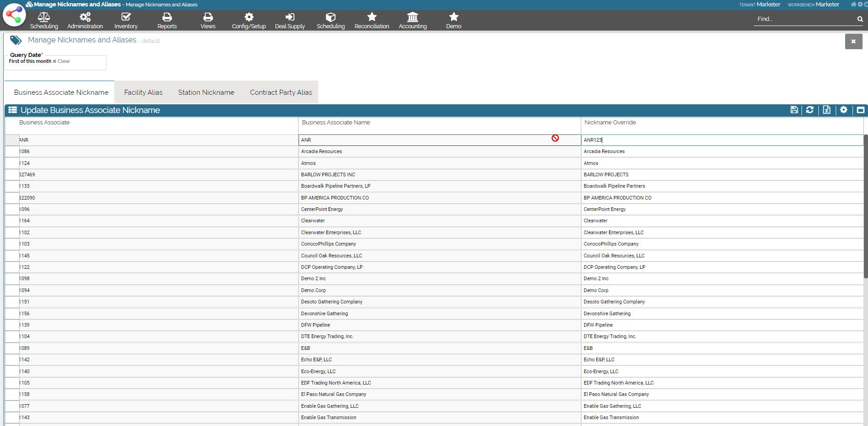Click the power logout icon
The image size is (868, 426).
point(866,5)
